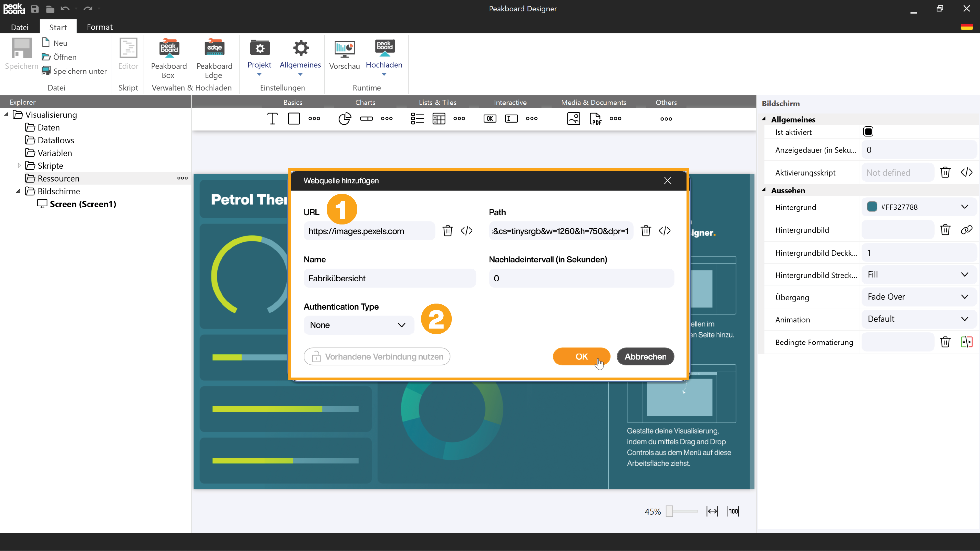Image resolution: width=980 pixels, height=551 pixels.
Task: Close the Webquelle hinzufügen dialog
Action: click(x=668, y=181)
